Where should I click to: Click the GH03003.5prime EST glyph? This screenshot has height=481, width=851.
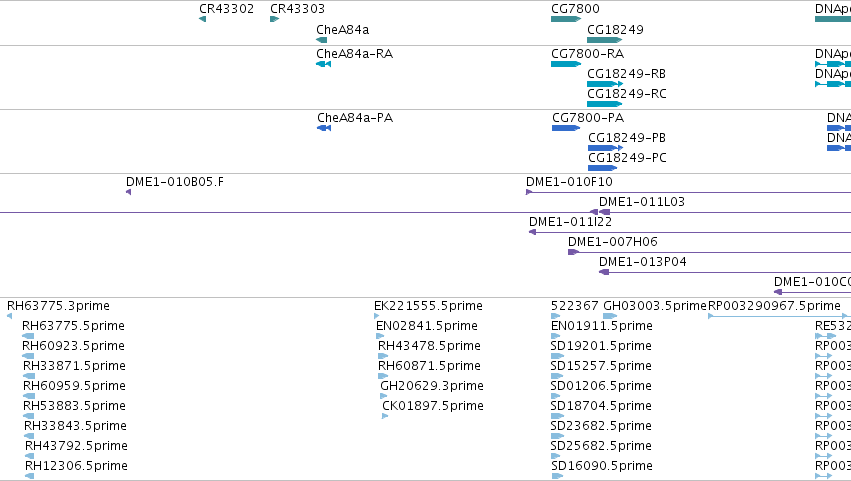point(611,317)
